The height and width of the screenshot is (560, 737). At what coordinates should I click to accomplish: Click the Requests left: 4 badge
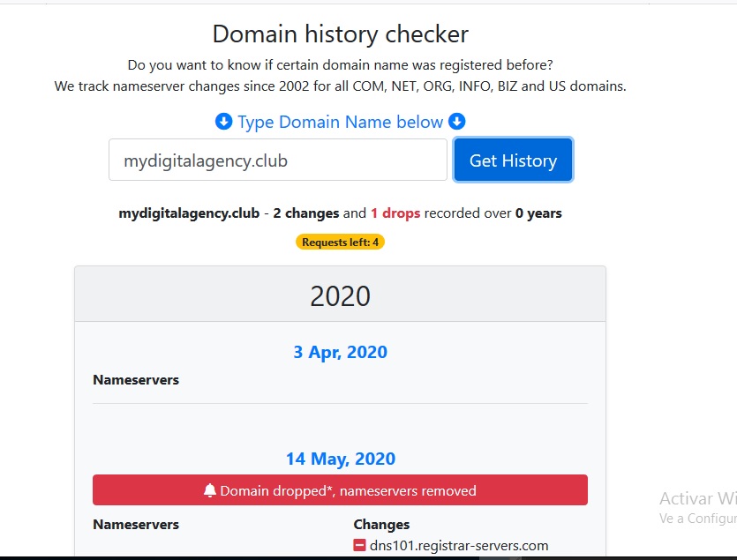pyautogui.click(x=340, y=242)
